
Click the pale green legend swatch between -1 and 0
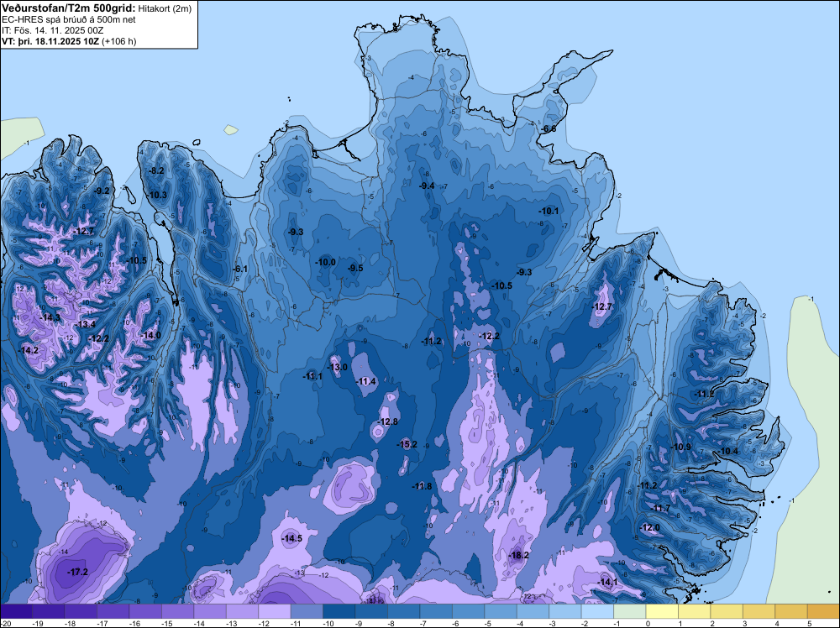(x=630, y=611)
